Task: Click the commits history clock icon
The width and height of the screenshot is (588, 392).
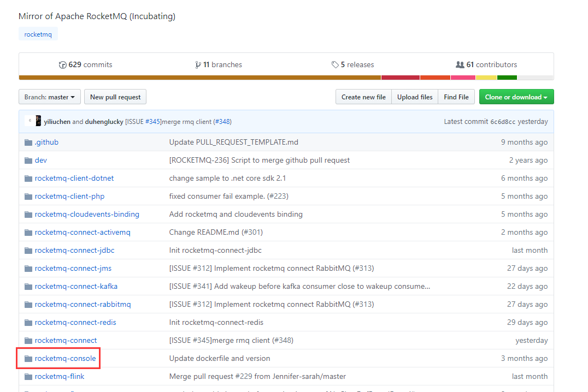Action: [63, 65]
